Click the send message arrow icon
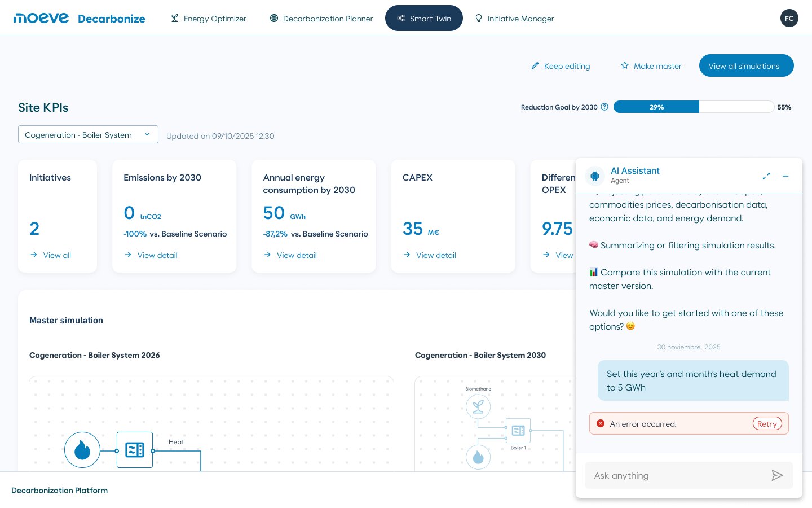This screenshot has width=812, height=508. coord(777,475)
